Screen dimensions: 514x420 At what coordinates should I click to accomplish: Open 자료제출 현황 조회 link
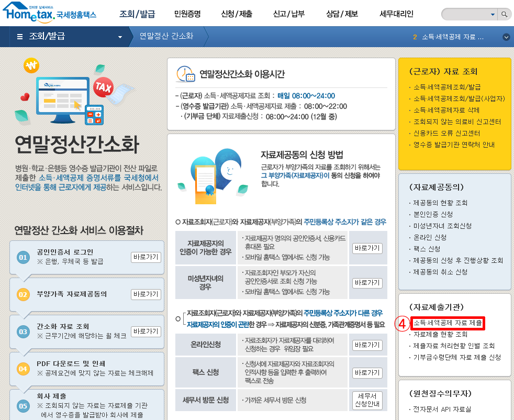440,334
